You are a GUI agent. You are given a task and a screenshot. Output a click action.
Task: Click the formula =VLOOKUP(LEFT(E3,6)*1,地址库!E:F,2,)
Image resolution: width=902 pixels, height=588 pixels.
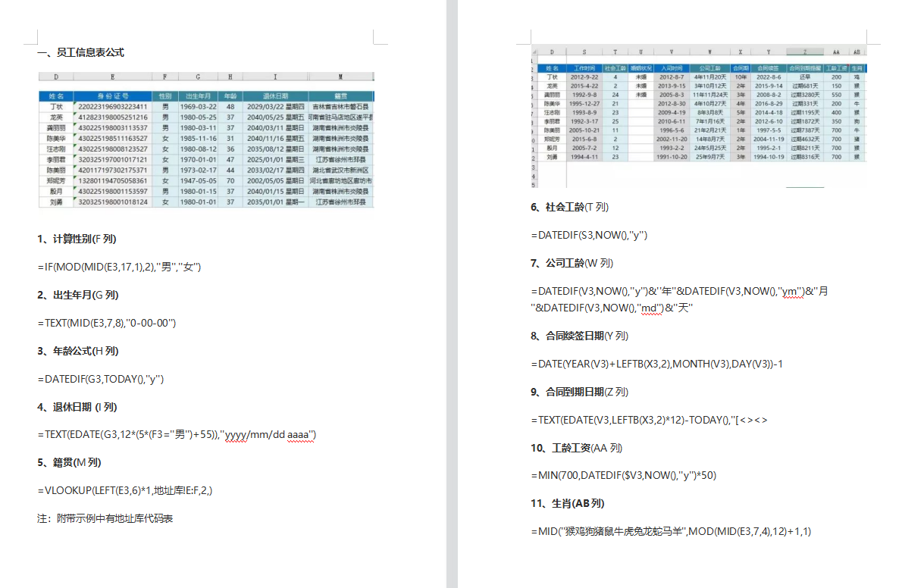point(125,491)
